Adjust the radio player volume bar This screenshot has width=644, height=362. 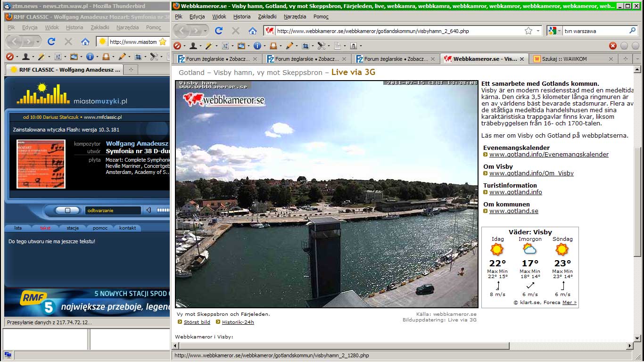coord(163,210)
